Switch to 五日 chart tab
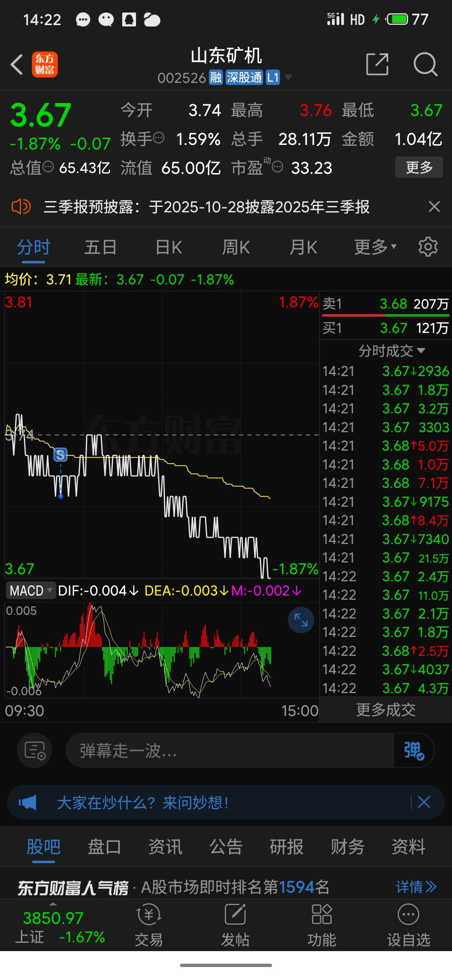Viewport: 452px width, 980px height. tap(100, 247)
